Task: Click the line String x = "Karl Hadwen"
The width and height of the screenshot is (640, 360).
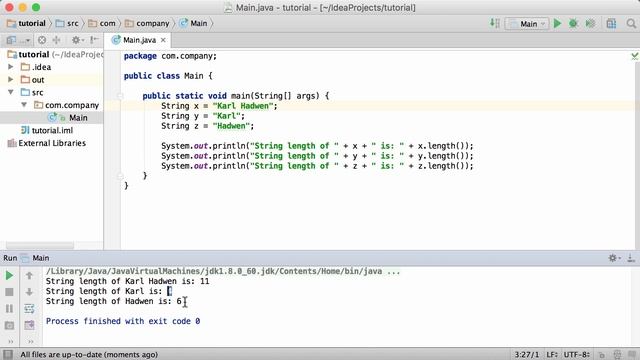Action: pos(219,106)
